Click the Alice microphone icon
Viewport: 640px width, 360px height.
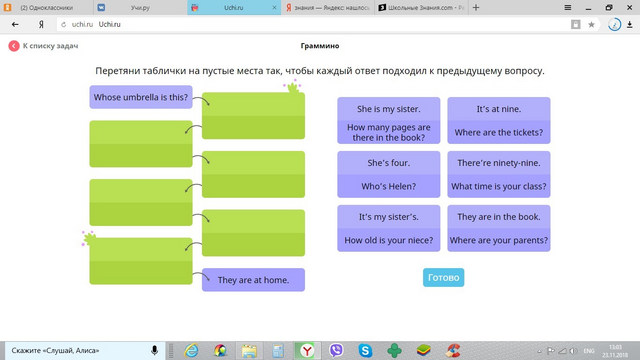click(154, 350)
